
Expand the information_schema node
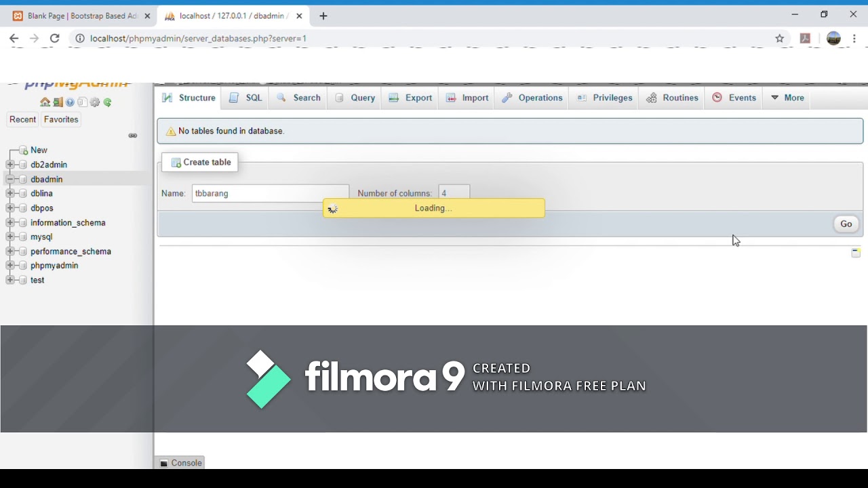click(x=10, y=223)
